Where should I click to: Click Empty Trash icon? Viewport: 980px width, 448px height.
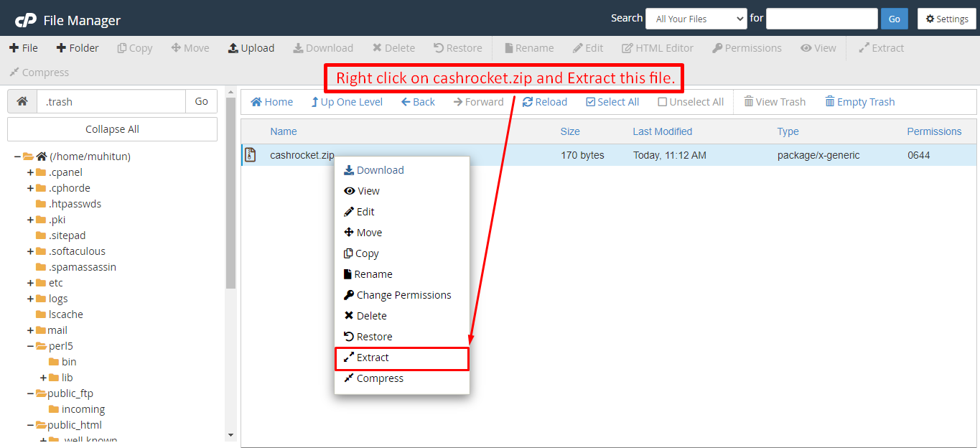[830, 102]
